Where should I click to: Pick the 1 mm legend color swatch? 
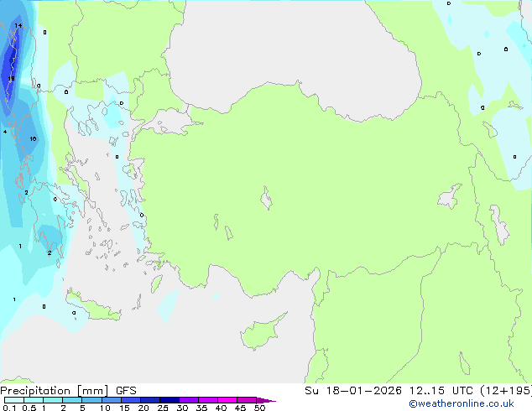coord(53,400)
